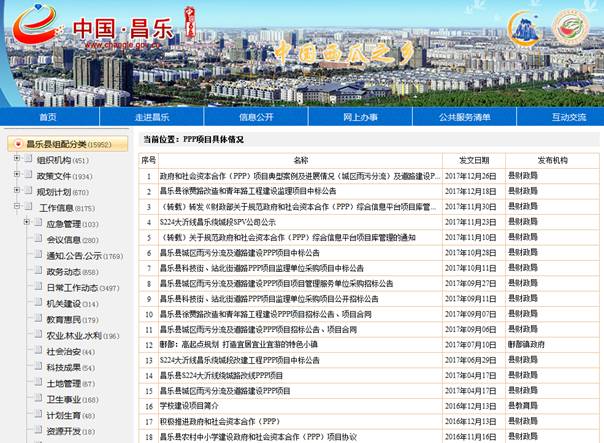The width and height of the screenshot is (604, 443).
Task: Click the page icon next to 会议信息
Action: tap(37, 240)
